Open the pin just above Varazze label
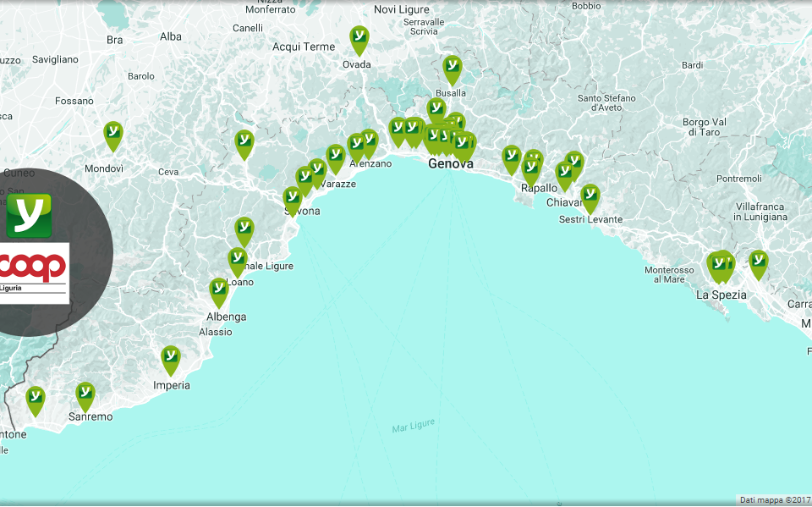 336,157
